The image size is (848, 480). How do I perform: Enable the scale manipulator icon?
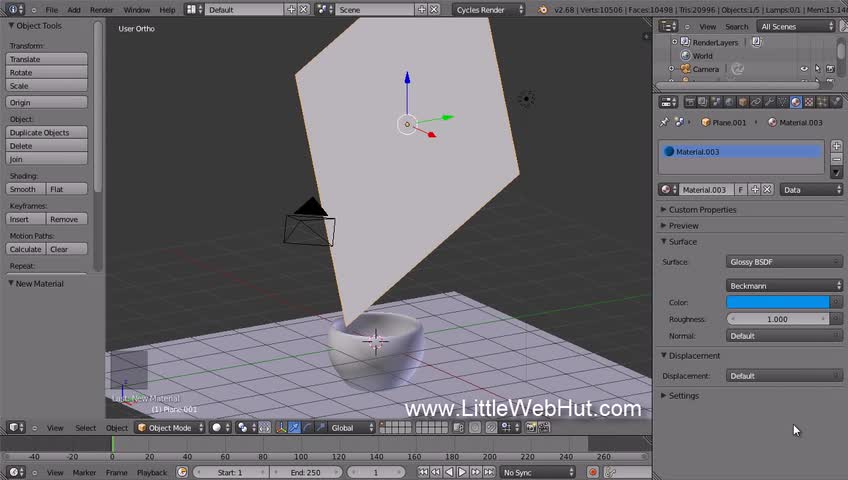pos(320,428)
